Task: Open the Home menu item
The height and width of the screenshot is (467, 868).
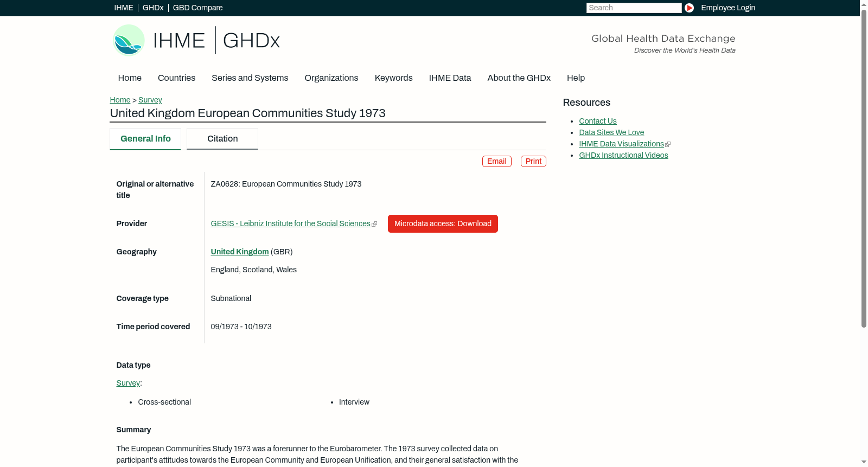Action: coord(130,78)
